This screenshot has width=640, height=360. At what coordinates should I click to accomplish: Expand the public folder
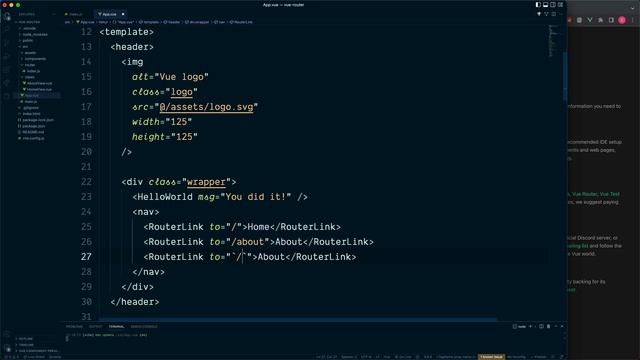pyautogui.click(x=27, y=40)
